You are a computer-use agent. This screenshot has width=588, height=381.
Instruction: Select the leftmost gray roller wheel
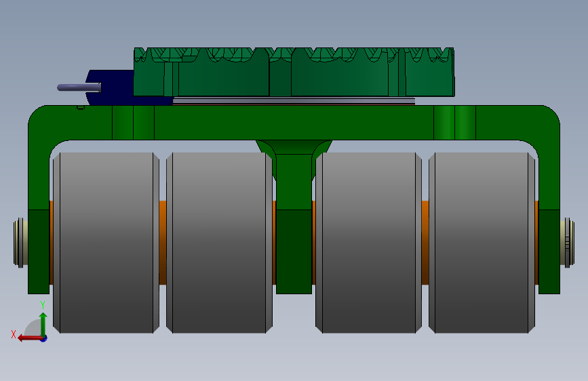pyautogui.click(x=106, y=243)
